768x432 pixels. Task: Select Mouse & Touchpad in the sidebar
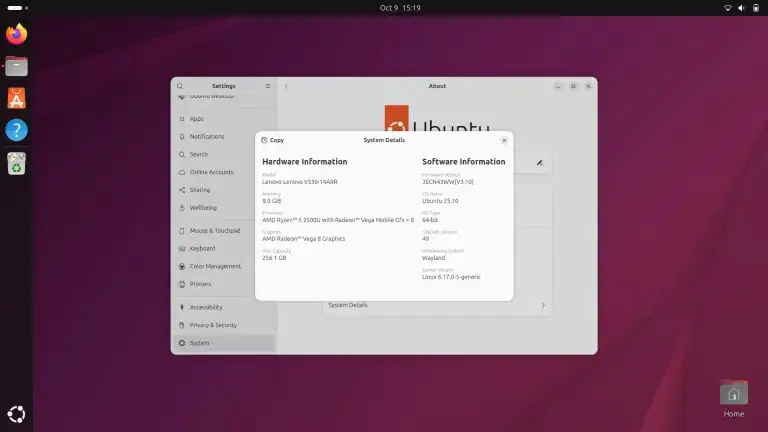tap(217, 230)
